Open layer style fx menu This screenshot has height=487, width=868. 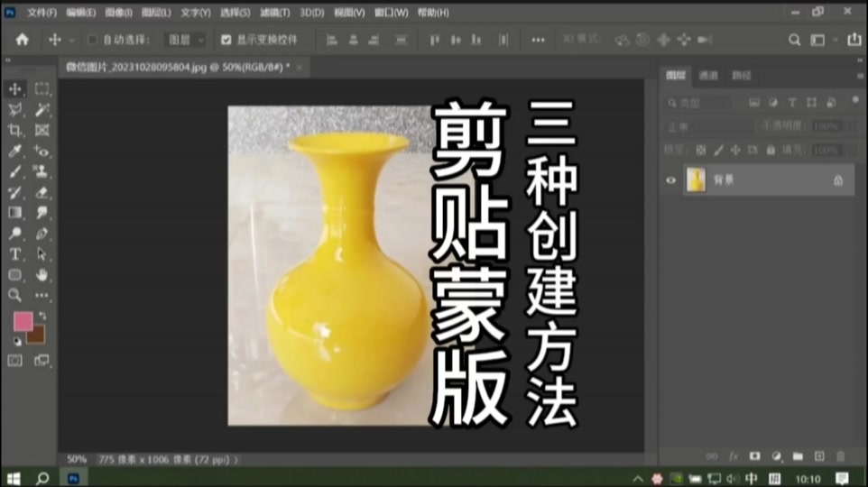[734, 456]
